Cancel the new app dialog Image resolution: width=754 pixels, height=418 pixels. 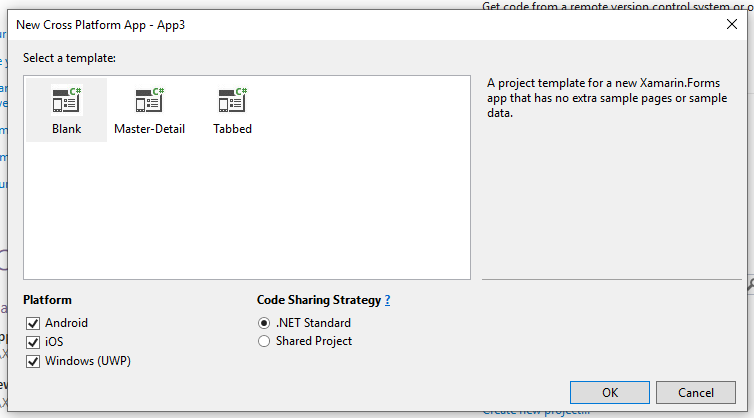696,393
